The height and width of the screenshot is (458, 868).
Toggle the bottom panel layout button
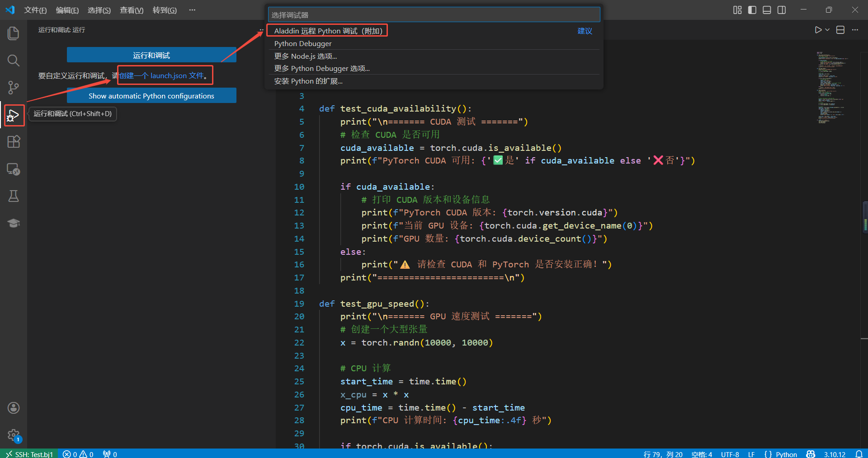767,10
